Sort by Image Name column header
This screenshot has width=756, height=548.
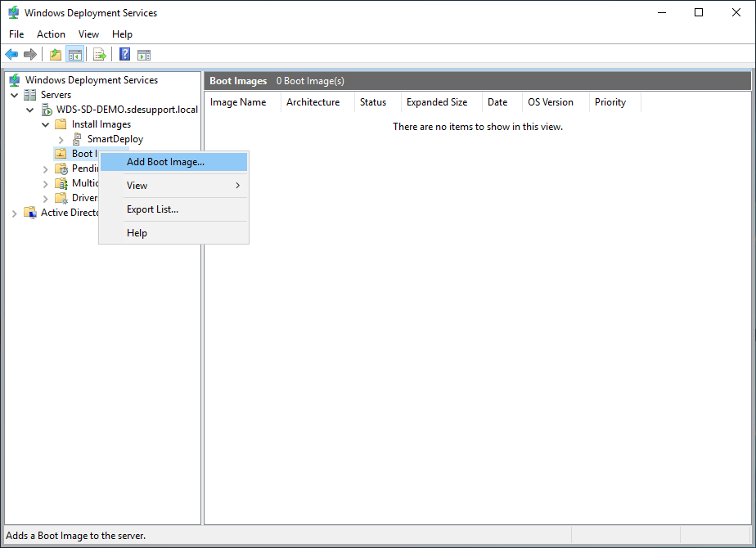[242, 102]
